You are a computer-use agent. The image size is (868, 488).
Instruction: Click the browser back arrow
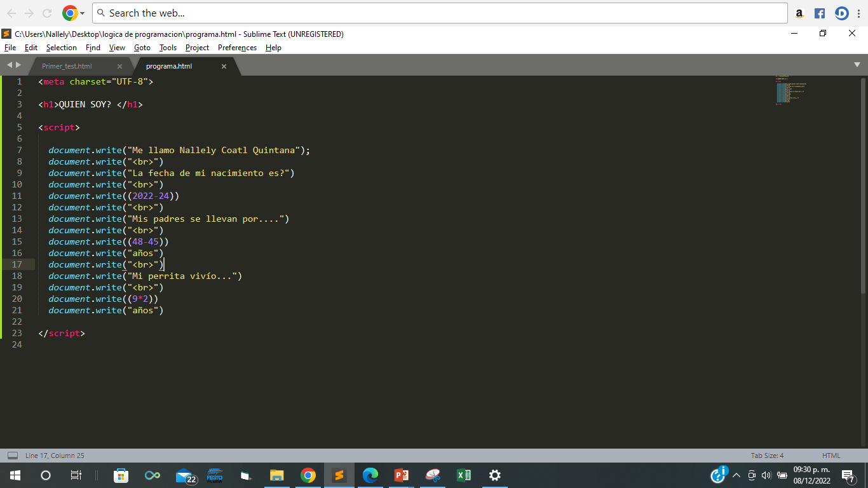click(x=11, y=13)
